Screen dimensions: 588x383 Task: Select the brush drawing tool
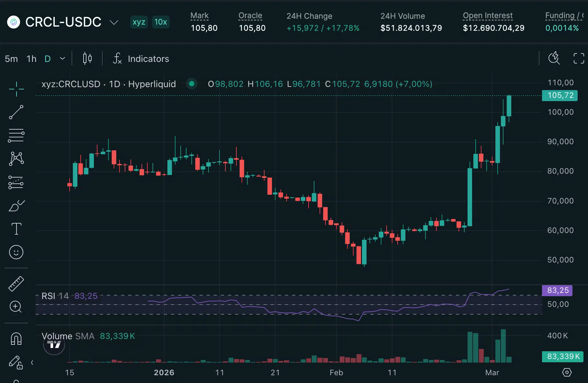tap(16, 206)
